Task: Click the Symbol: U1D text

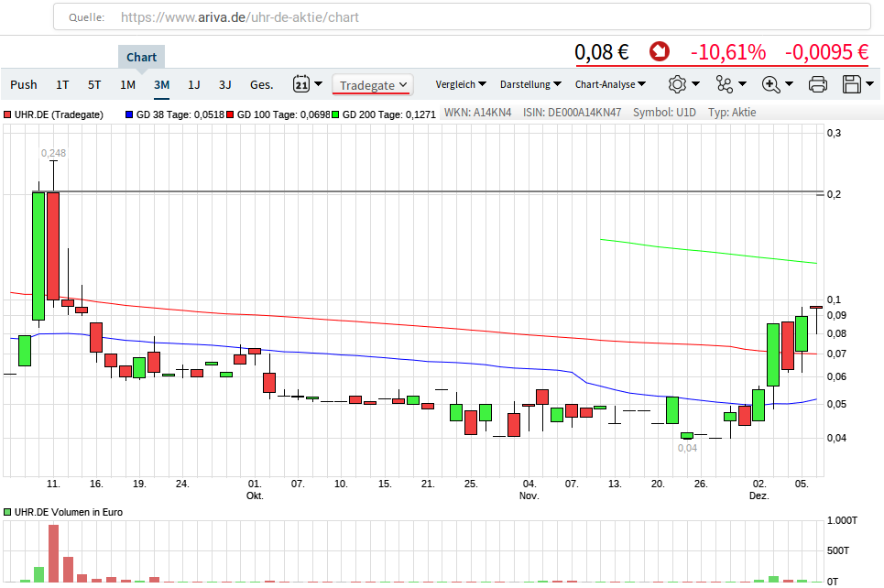Action: pyautogui.click(x=664, y=112)
